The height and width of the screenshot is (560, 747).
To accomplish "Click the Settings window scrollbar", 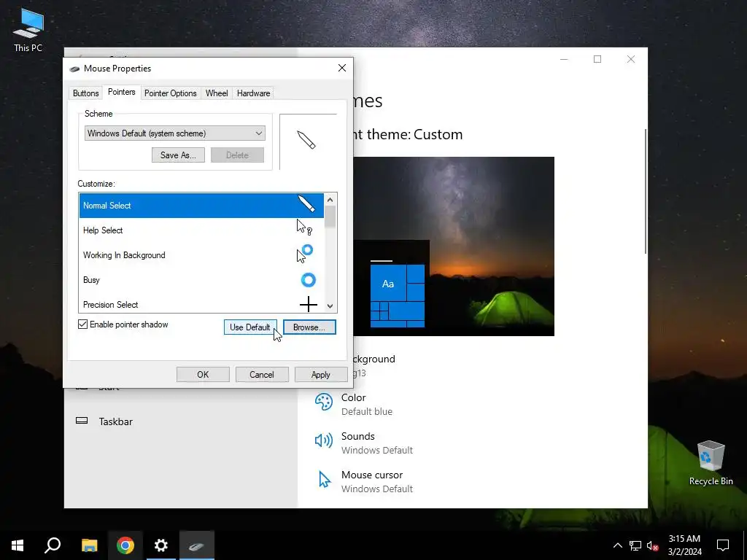I will tap(646, 190).
